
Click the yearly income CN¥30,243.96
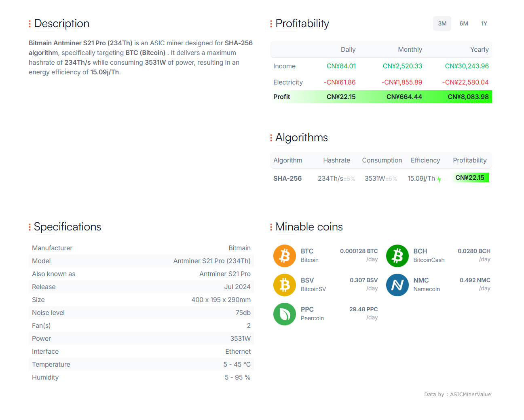[467, 66]
